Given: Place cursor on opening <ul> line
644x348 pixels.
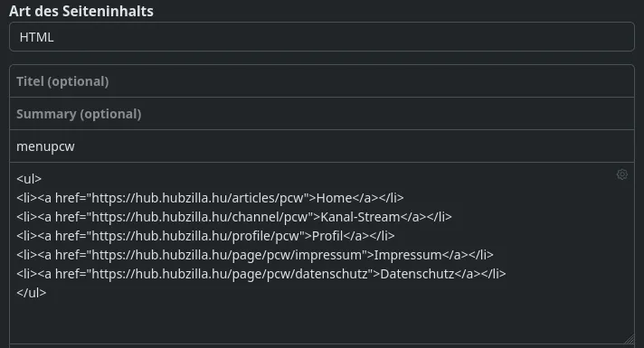Looking at the screenshot, I should (29, 179).
